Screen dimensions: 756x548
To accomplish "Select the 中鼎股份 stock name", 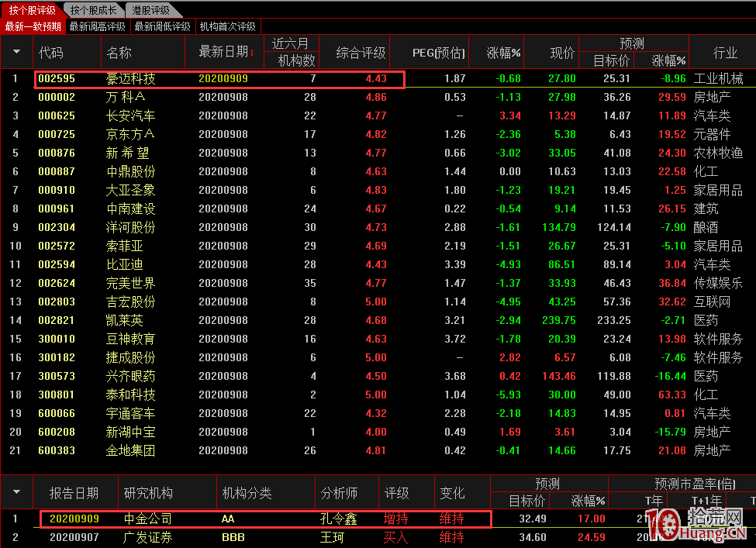I will (131, 171).
